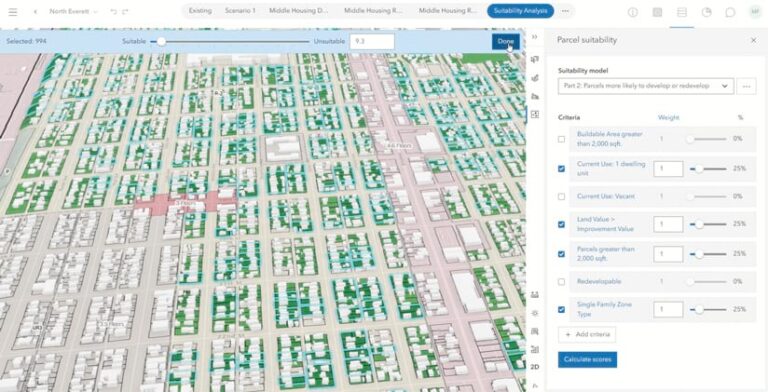Click the 'Parcel suitability' panel title
This screenshot has height=392, width=768.
(587, 40)
